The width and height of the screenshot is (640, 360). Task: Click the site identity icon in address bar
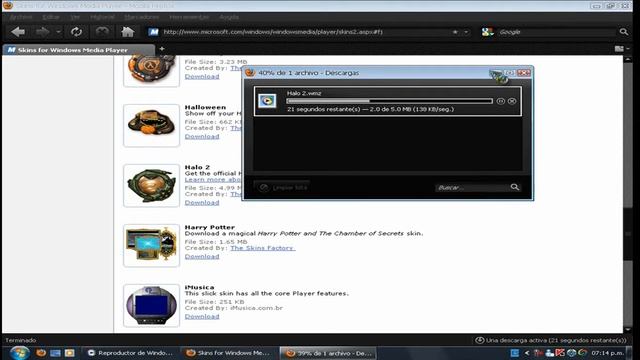pyautogui.click(x=153, y=32)
